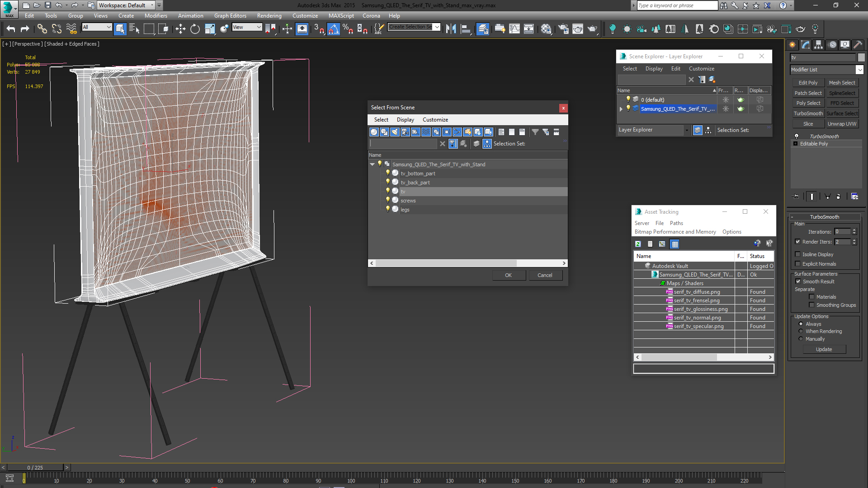Click the Iterations spinner arrows

pos(854,231)
